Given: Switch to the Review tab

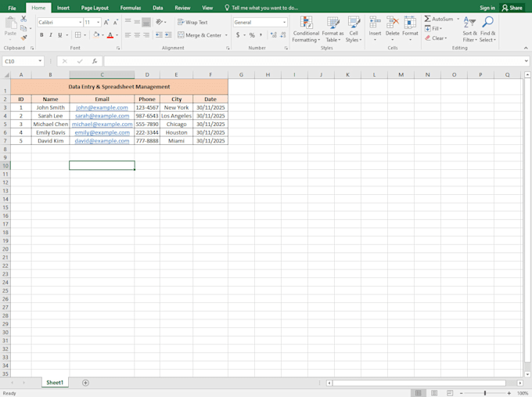Looking at the screenshot, I should 182,8.
